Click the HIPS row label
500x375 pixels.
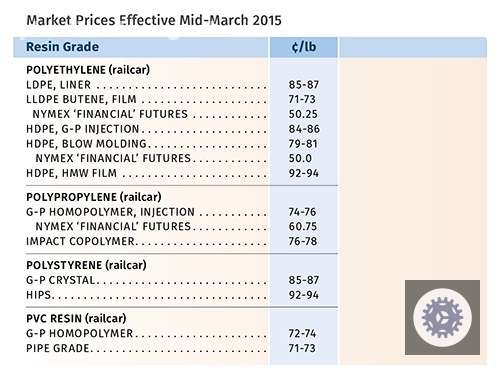pyautogui.click(x=38, y=295)
